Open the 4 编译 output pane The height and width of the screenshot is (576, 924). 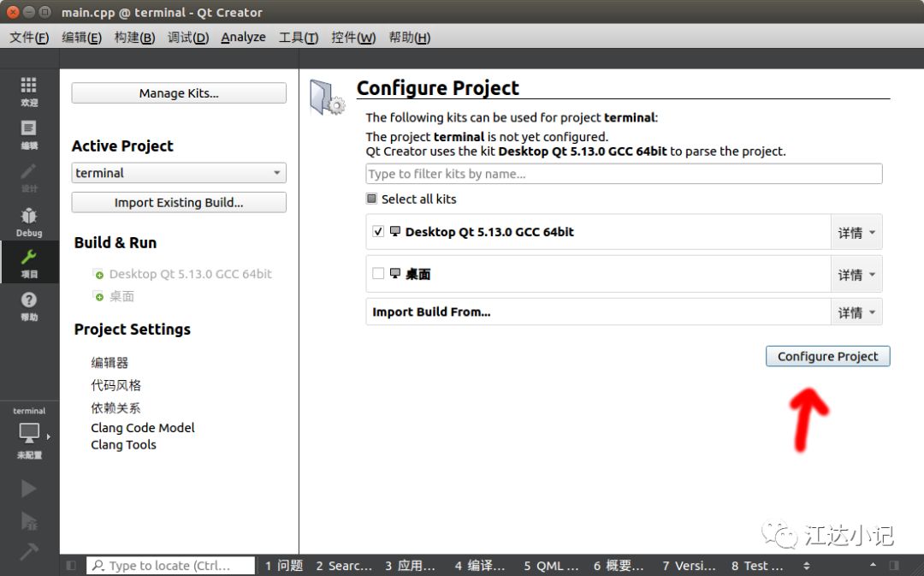tap(480, 566)
